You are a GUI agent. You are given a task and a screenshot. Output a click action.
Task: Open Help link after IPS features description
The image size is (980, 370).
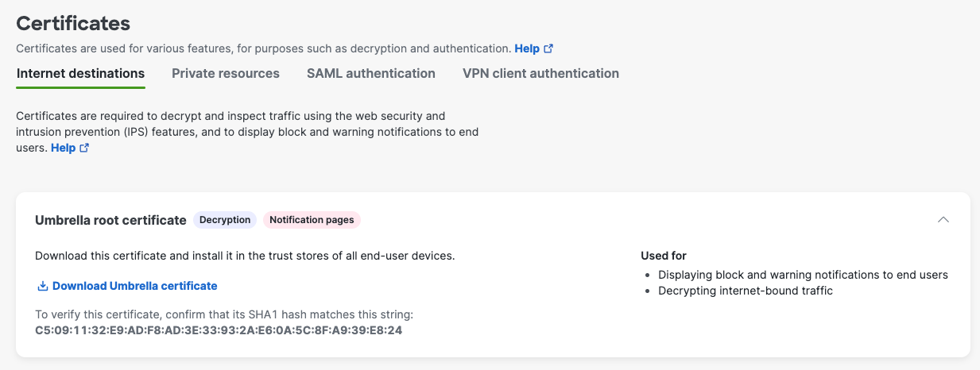point(63,148)
